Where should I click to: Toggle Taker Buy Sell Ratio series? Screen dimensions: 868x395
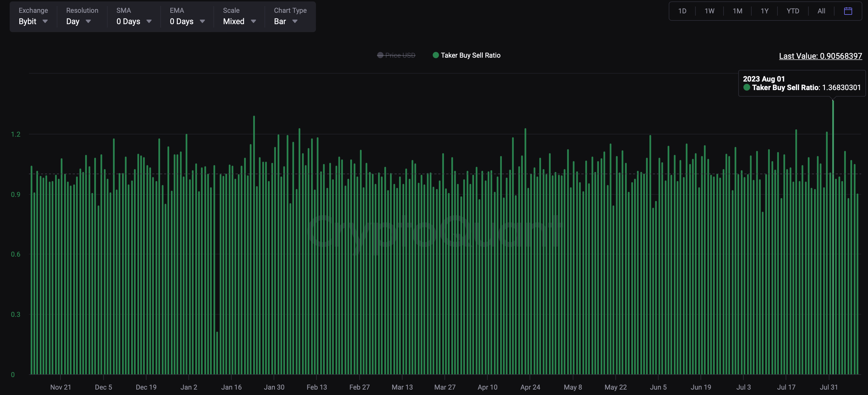point(470,55)
